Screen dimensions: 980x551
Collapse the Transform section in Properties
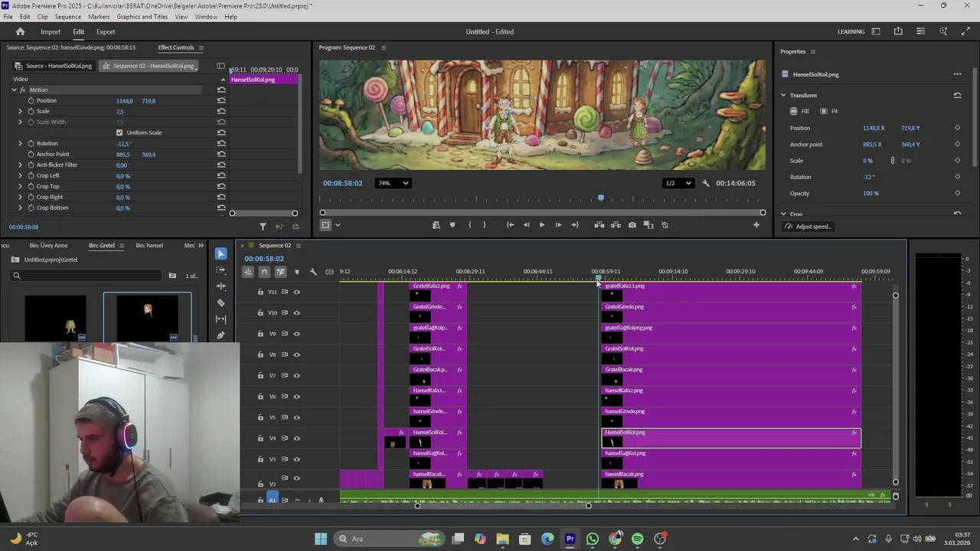pyautogui.click(x=783, y=96)
